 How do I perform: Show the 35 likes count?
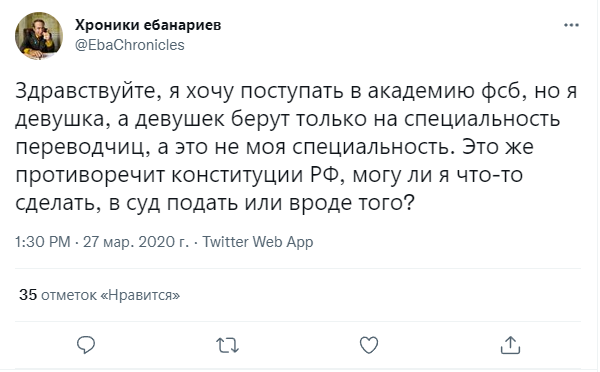28,295
